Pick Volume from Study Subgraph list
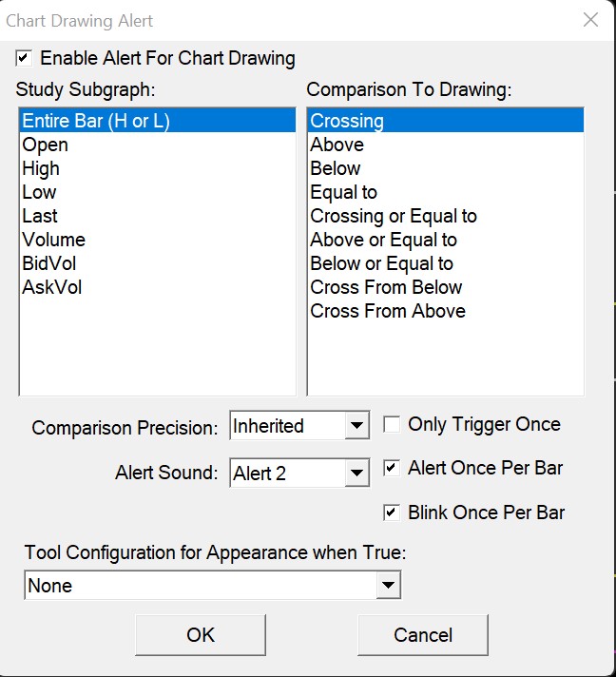 pyautogui.click(x=158, y=240)
